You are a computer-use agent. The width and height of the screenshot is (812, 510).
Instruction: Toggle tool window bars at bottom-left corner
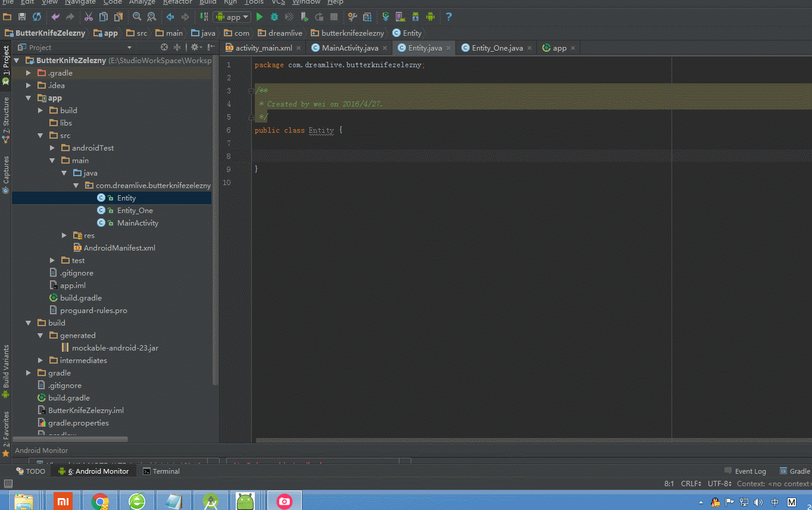coord(8,484)
